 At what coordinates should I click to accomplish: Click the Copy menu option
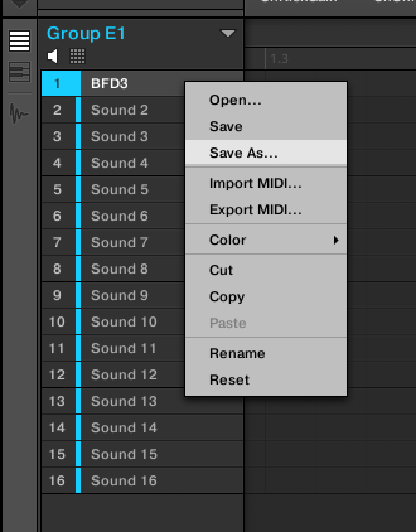pos(227,297)
